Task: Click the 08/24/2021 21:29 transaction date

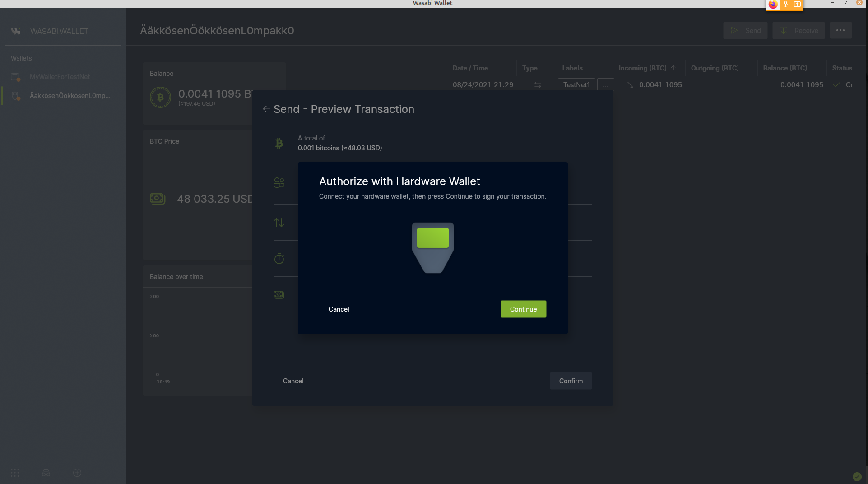Action: coord(483,85)
